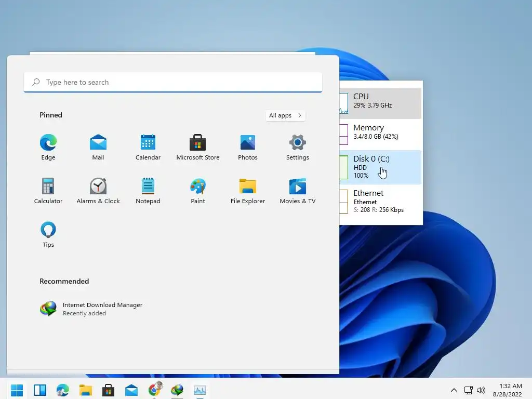The width and height of the screenshot is (532, 399).
Task: Launch the Calculator app
Action: click(x=48, y=191)
